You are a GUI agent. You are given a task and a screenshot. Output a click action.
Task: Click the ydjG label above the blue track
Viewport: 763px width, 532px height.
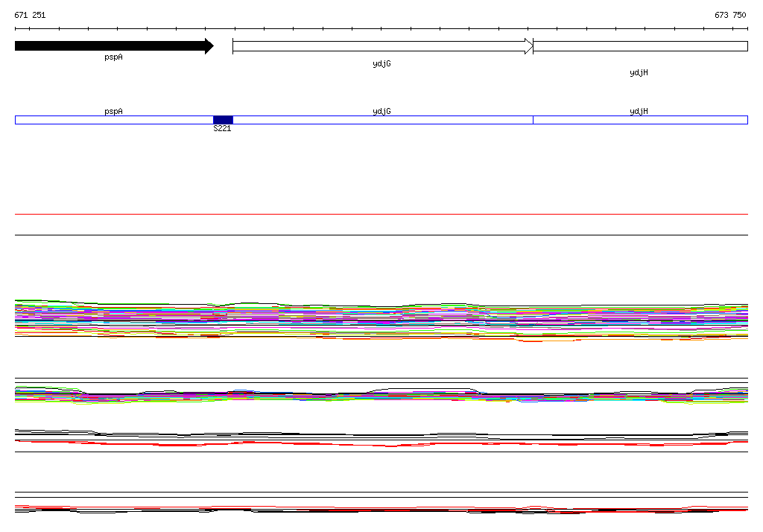[381, 112]
